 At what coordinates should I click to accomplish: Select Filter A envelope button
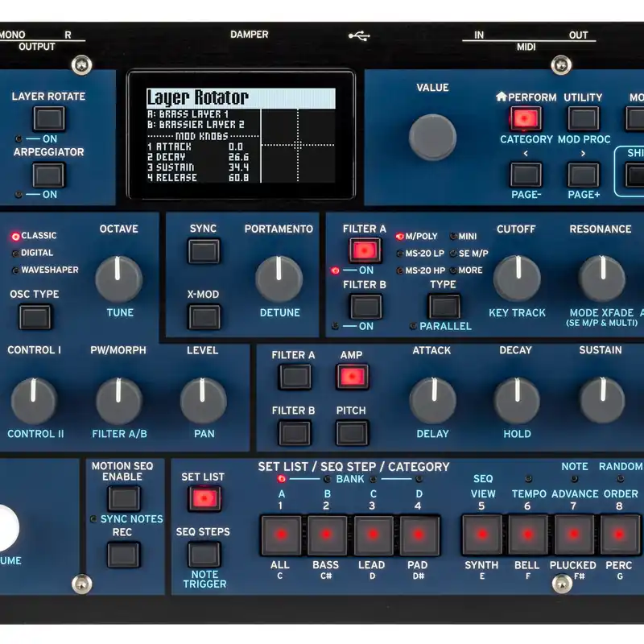[295, 377]
